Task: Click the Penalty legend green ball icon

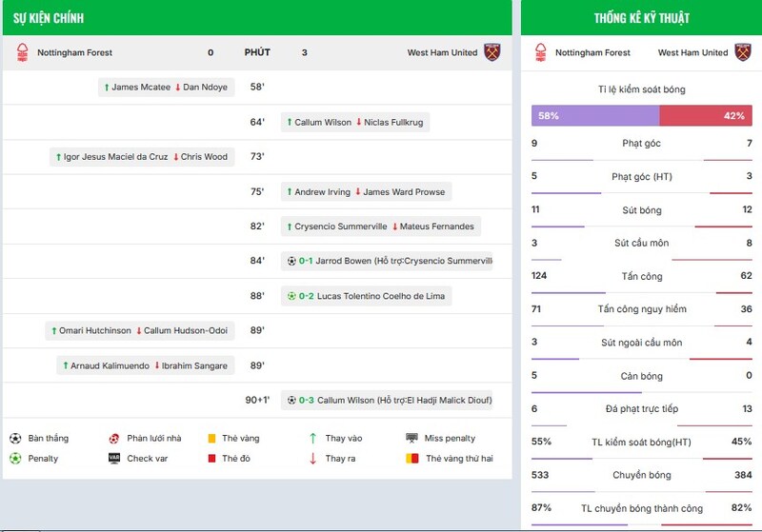Action: [15, 458]
